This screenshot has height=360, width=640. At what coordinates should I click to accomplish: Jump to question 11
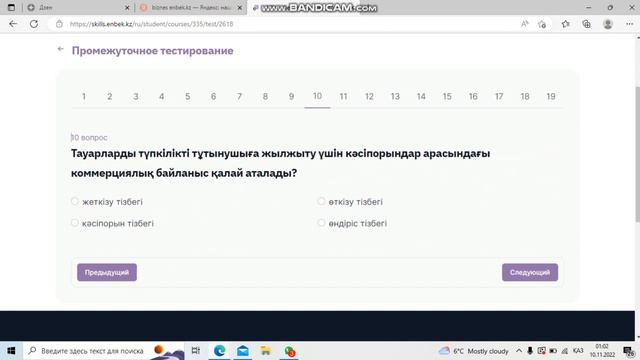pyautogui.click(x=343, y=96)
